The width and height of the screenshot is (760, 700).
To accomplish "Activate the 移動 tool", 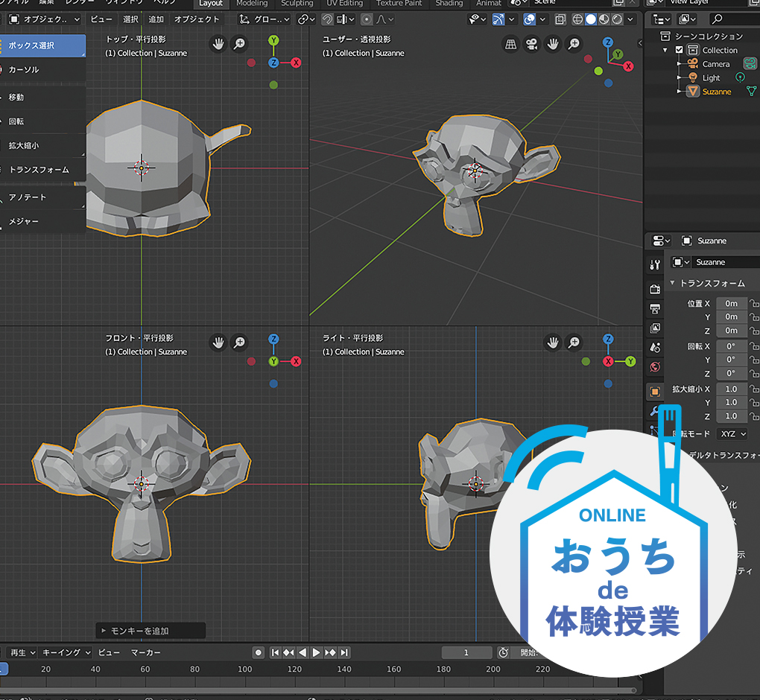I will pos(42,98).
